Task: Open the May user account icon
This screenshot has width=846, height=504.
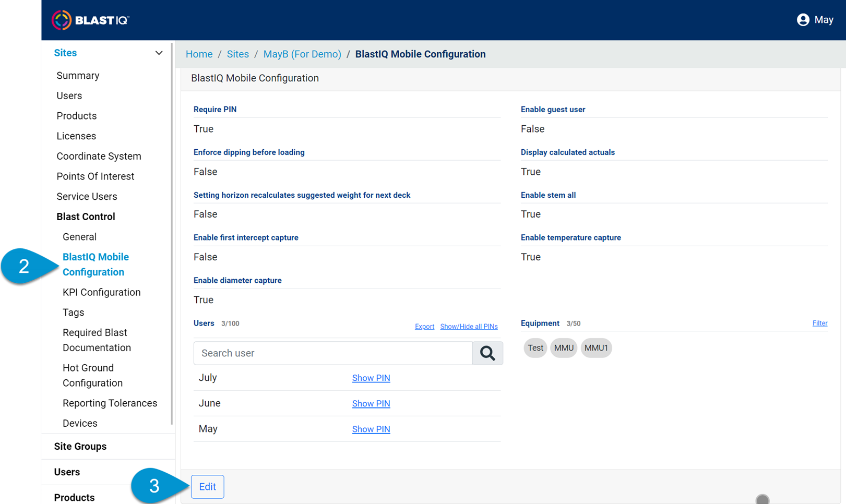Action: coord(803,20)
